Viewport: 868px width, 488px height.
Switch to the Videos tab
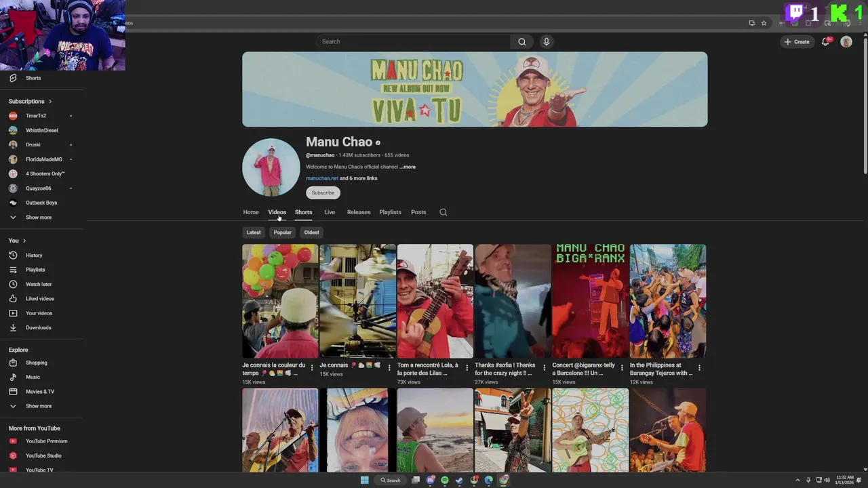coord(277,212)
